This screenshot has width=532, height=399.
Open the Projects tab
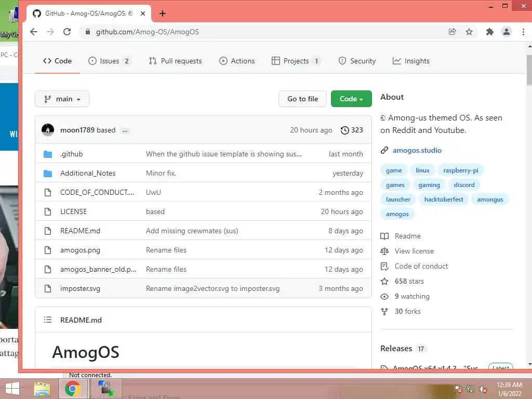(296, 61)
